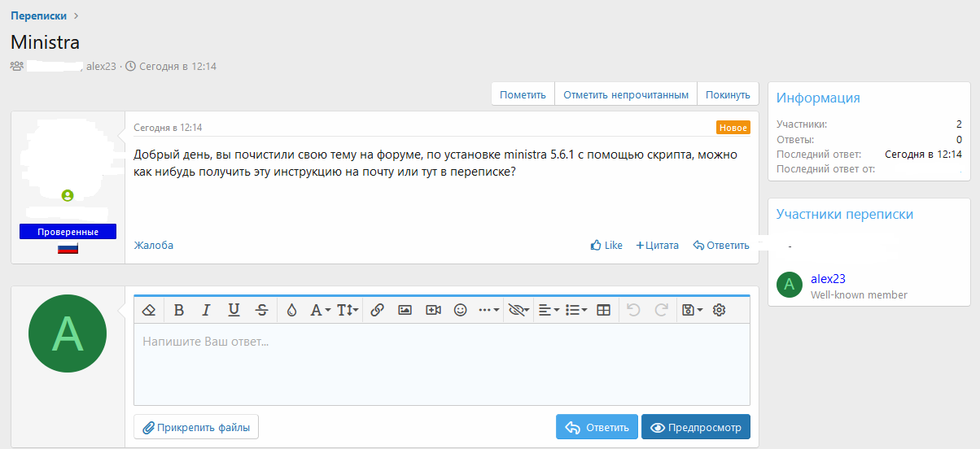Mark conversation as unread
Viewport: 980px width, 449px height.
[626, 94]
